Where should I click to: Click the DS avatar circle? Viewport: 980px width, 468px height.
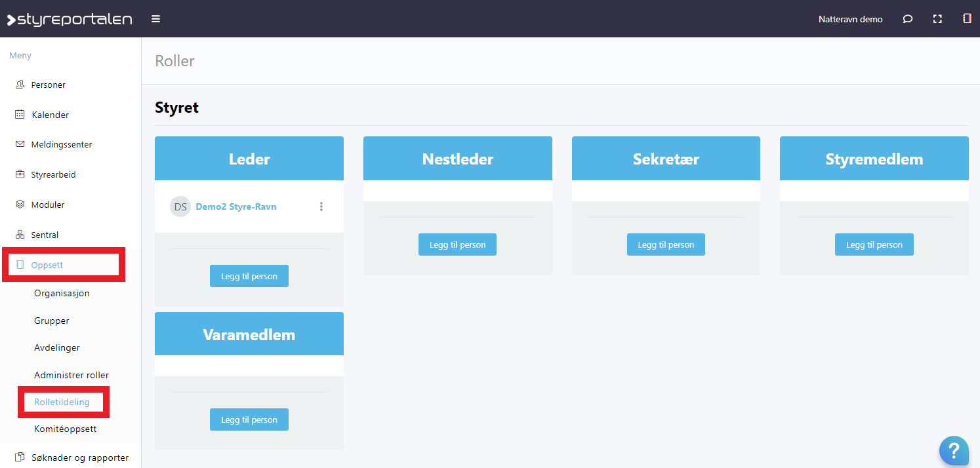[x=180, y=206]
